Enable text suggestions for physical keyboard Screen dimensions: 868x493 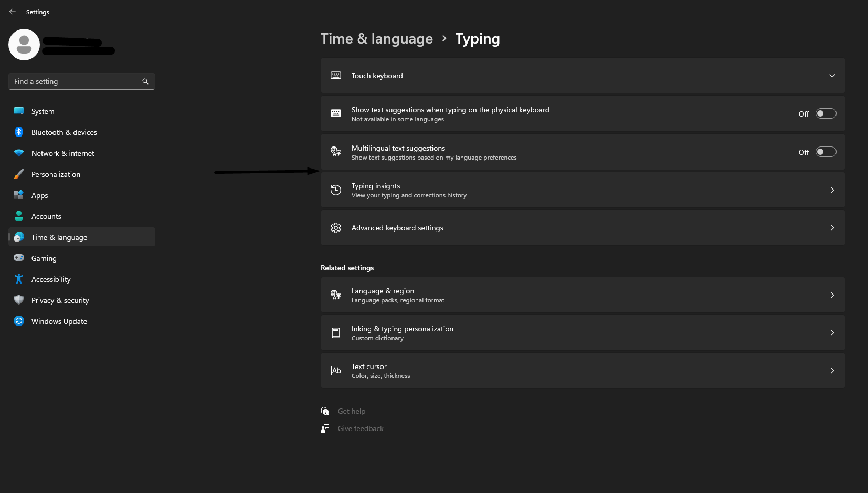click(825, 114)
